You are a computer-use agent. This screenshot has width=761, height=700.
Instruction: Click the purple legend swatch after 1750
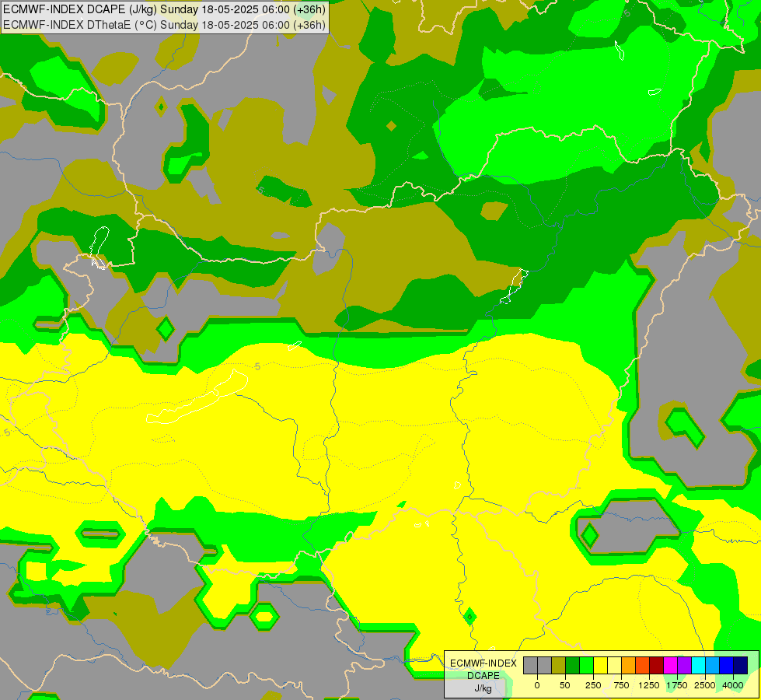[685, 666]
